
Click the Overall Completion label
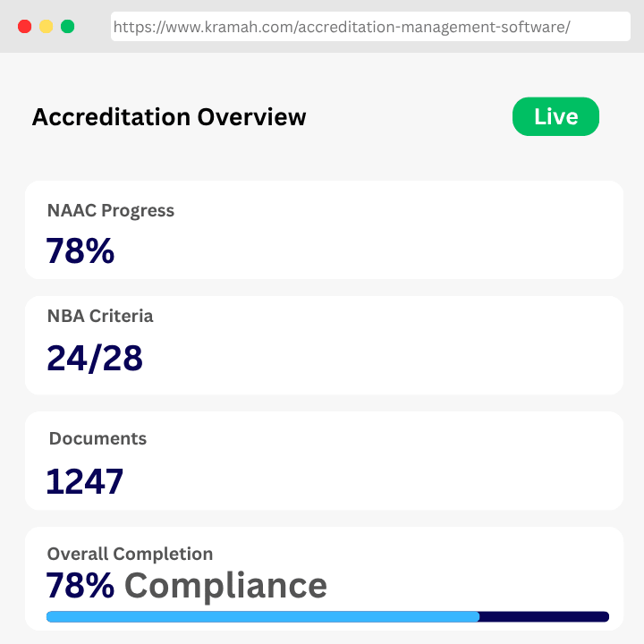pyautogui.click(x=130, y=554)
